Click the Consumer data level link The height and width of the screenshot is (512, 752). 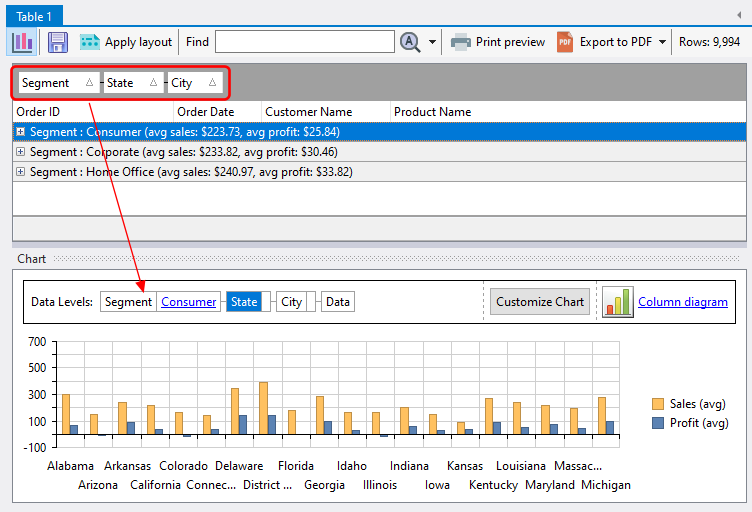click(188, 302)
